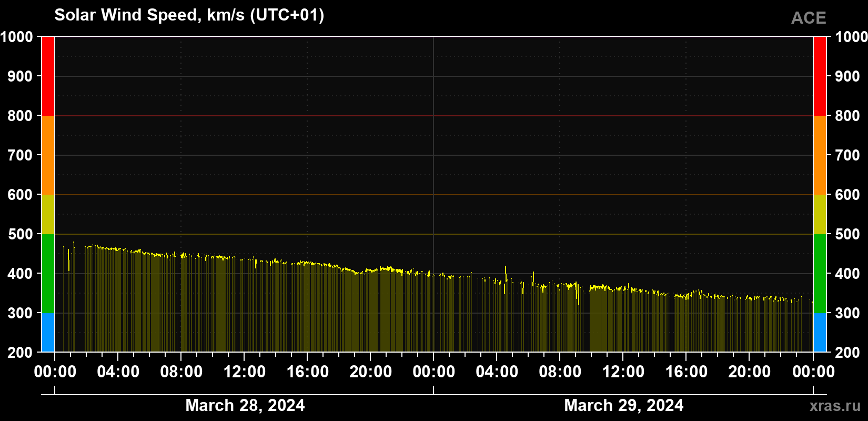Click the 800 label on the right axis
868x421 pixels.
[x=847, y=116]
